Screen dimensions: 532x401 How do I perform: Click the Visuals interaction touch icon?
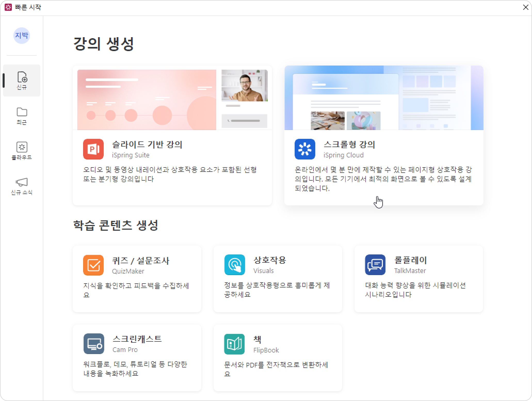point(235,265)
